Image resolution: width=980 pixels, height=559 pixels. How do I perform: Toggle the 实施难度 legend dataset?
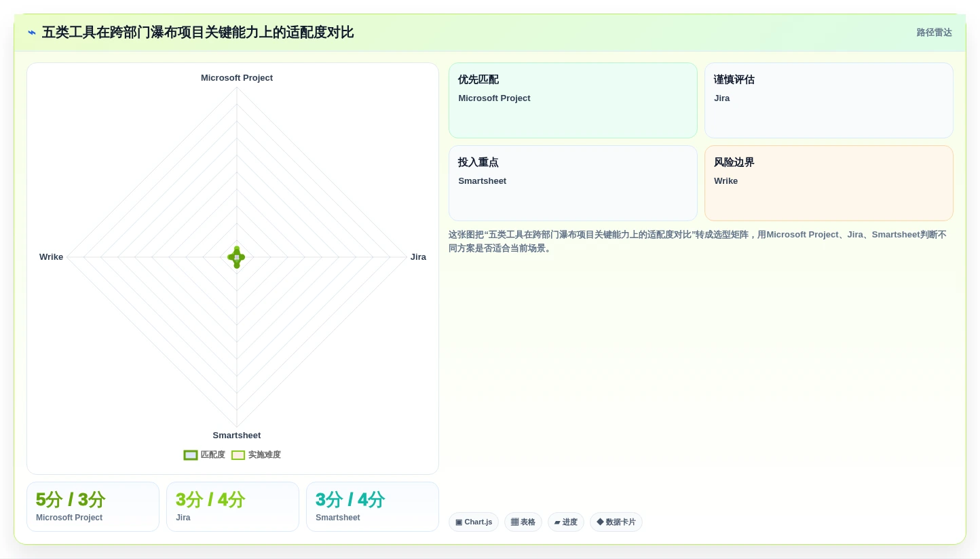click(x=256, y=455)
